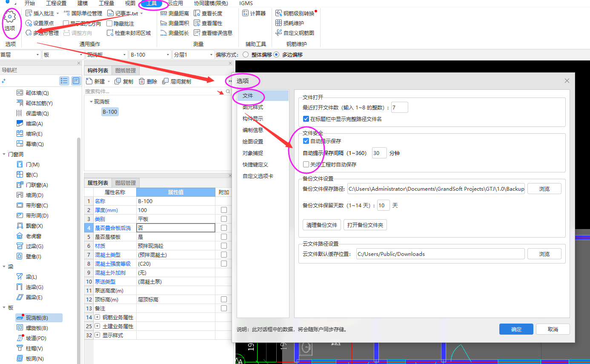This screenshot has width=590, height=364.
Task: Launch the 计算器 calculator
Action: pos(254,14)
